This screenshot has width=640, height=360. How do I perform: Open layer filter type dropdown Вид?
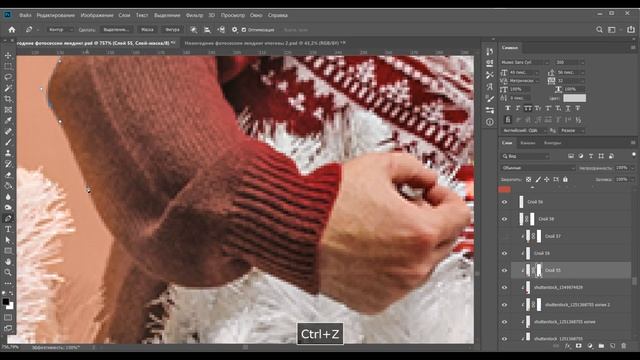pos(525,156)
